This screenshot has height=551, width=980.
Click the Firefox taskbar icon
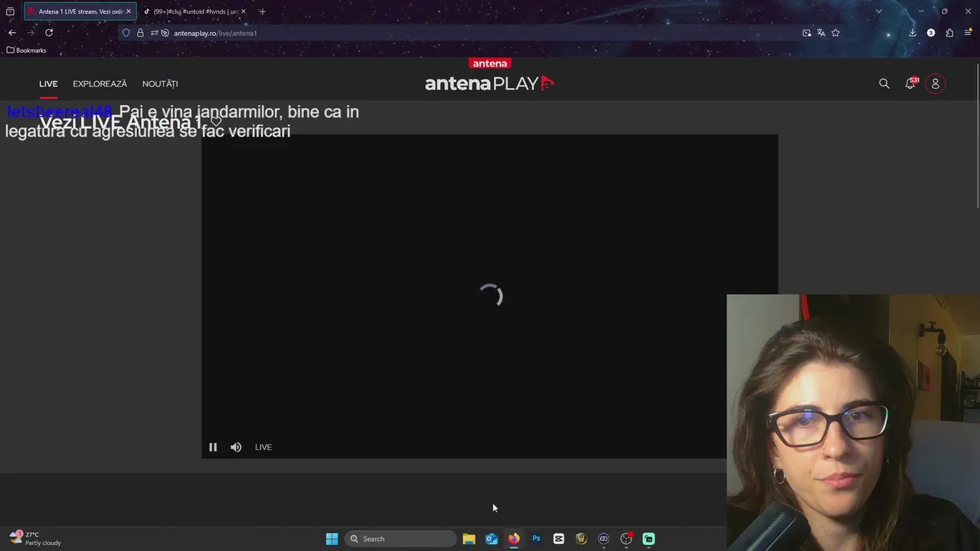click(514, 539)
